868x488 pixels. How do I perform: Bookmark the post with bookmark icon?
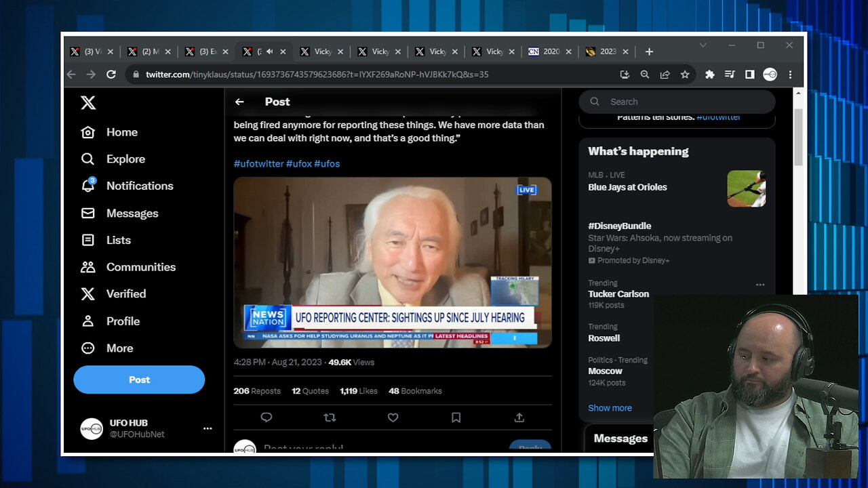point(456,418)
